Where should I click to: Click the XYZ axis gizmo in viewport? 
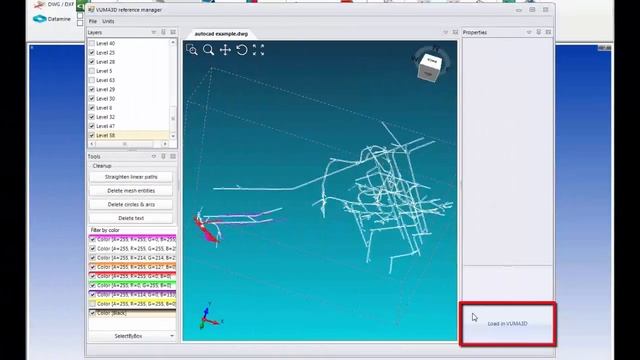[x=210, y=316]
